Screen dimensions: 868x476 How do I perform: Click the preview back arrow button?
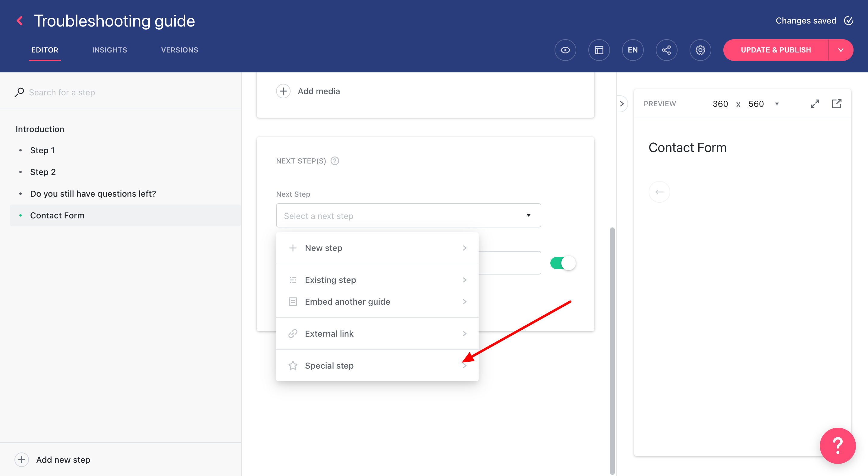[659, 192]
